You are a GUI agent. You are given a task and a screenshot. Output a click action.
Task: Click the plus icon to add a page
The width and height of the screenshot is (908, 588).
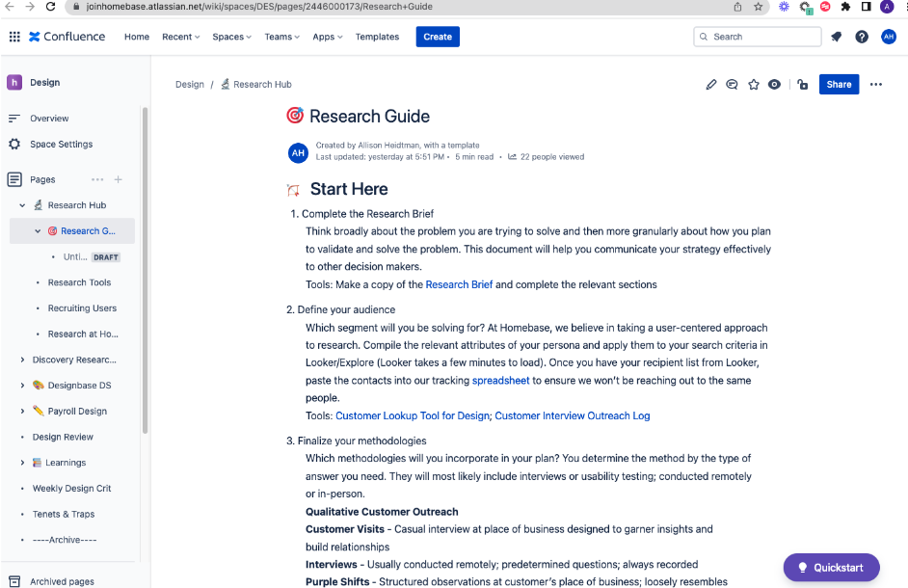coord(119,179)
